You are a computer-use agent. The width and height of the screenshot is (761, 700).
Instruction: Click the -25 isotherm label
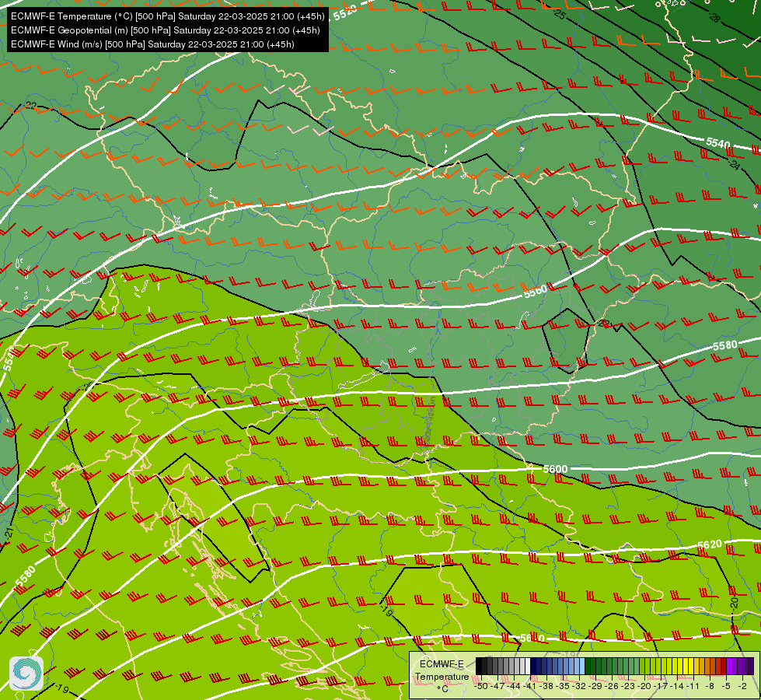560,14
